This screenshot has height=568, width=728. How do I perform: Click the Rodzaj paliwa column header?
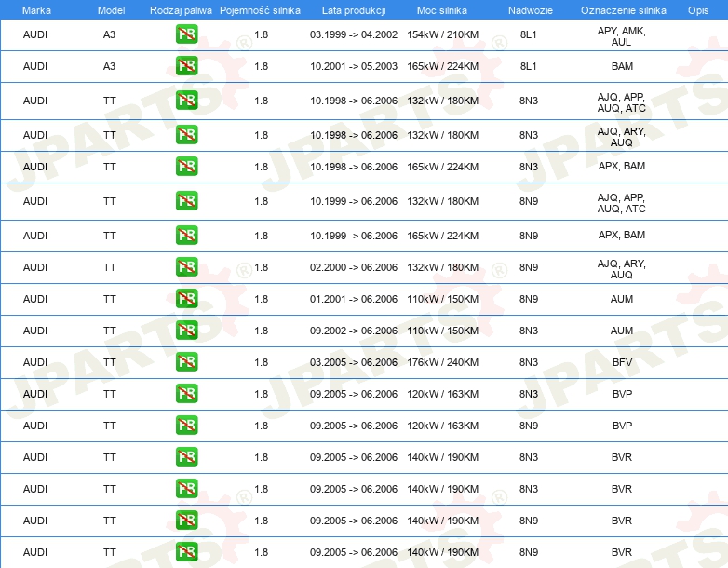pos(181,10)
